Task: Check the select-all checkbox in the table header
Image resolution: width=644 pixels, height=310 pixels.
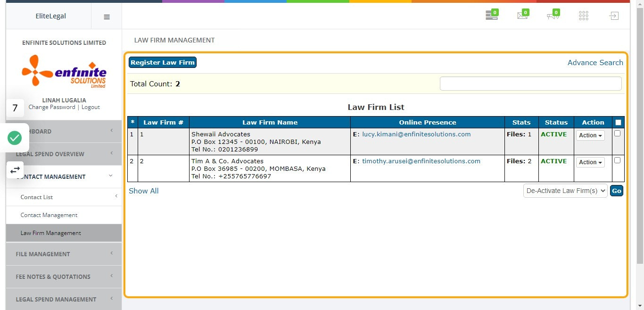Action: tap(618, 122)
